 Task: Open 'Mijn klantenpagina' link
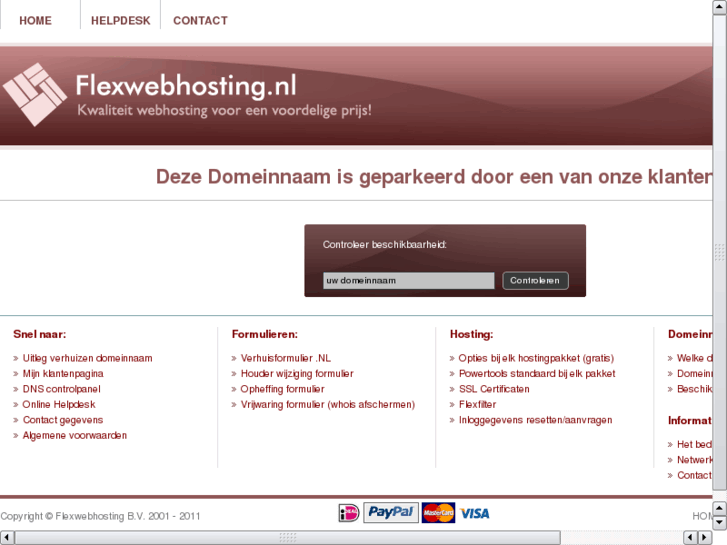coord(63,373)
